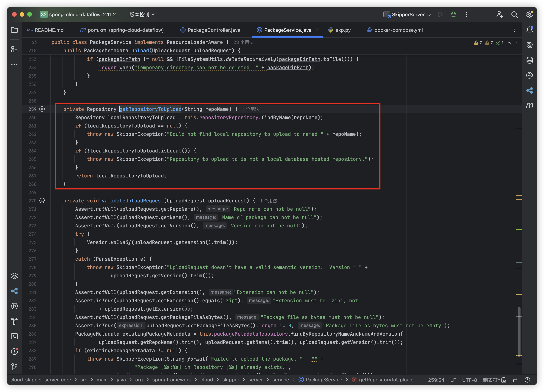Click the getRepositoryToUpload breadcrumb
Screen dimensions: 544x392
(382, 380)
